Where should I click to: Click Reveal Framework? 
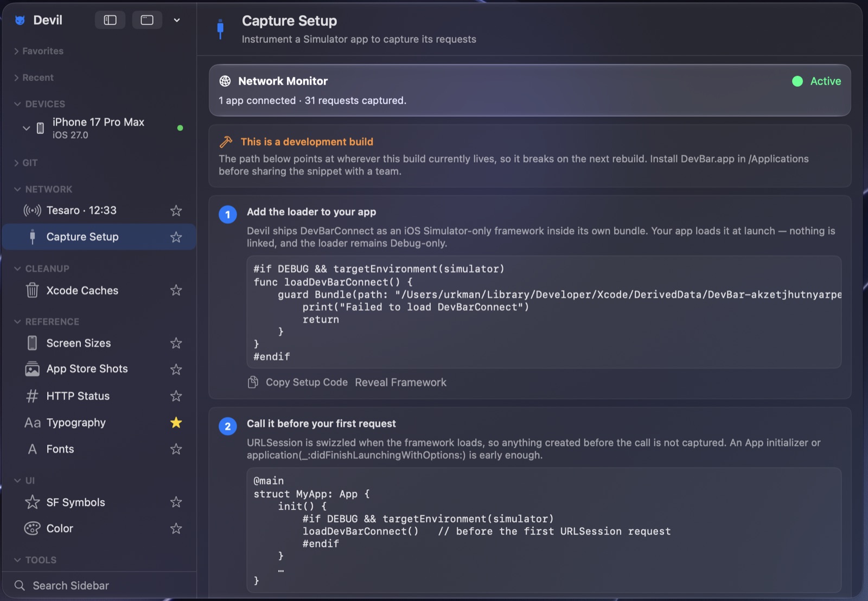click(x=401, y=382)
